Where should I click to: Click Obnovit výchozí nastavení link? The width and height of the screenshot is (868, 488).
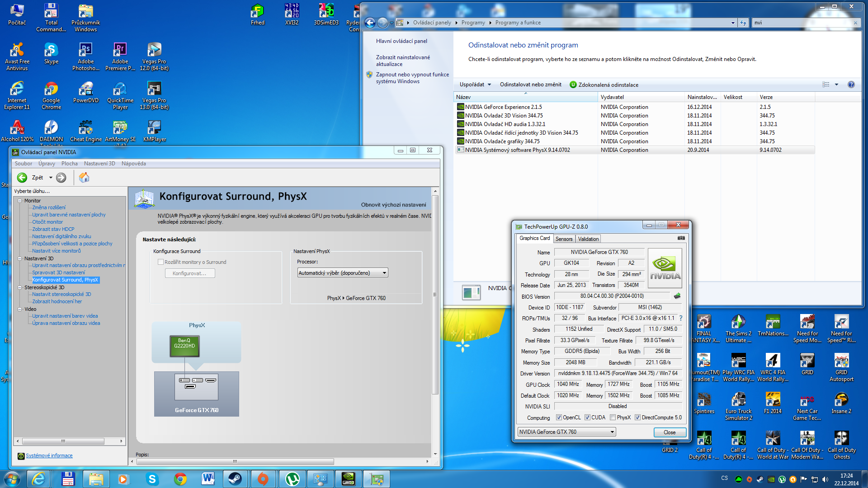[x=393, y=205]
